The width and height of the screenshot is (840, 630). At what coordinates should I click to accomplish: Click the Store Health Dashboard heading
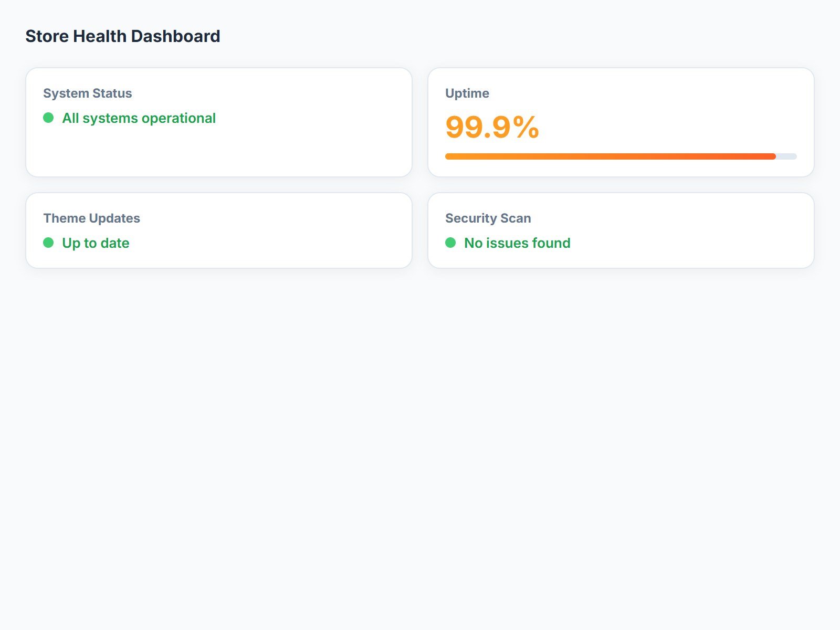click(x=123, y=36)
